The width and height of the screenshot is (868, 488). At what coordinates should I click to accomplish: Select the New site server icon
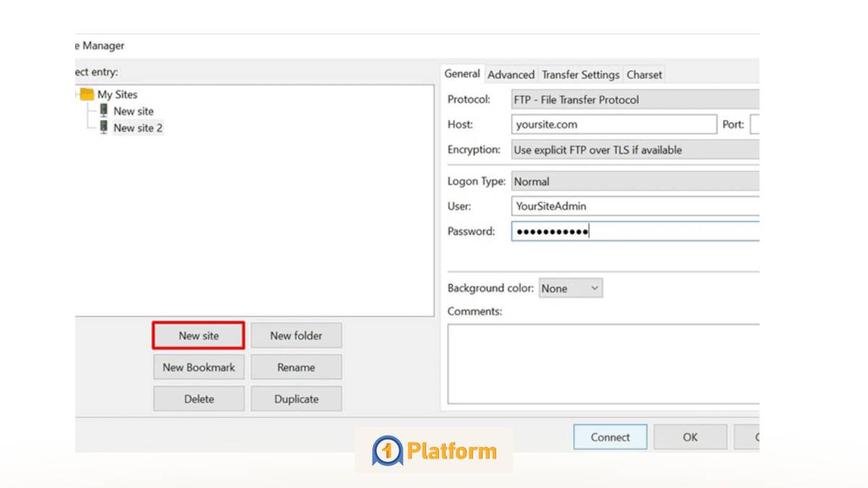(x=105, y=111)
